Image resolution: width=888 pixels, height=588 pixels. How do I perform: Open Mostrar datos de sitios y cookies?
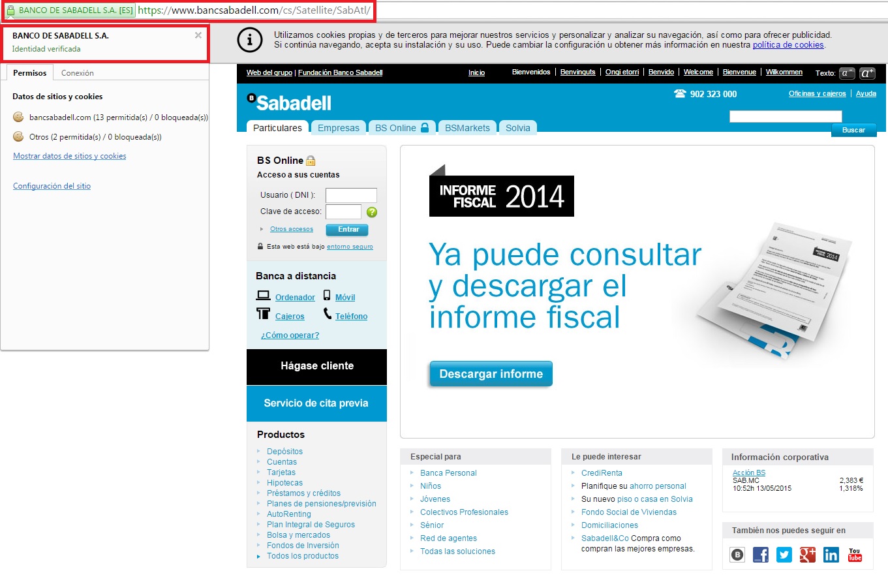[x=70, y=156]
